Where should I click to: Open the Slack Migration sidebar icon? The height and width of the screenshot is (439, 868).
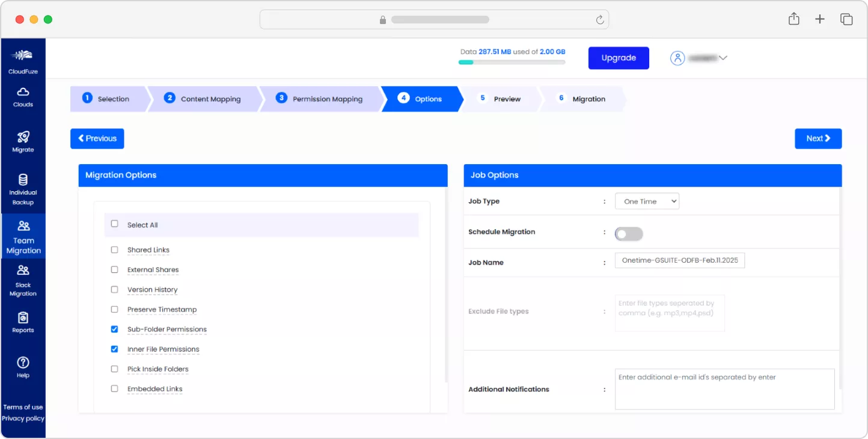23,270
